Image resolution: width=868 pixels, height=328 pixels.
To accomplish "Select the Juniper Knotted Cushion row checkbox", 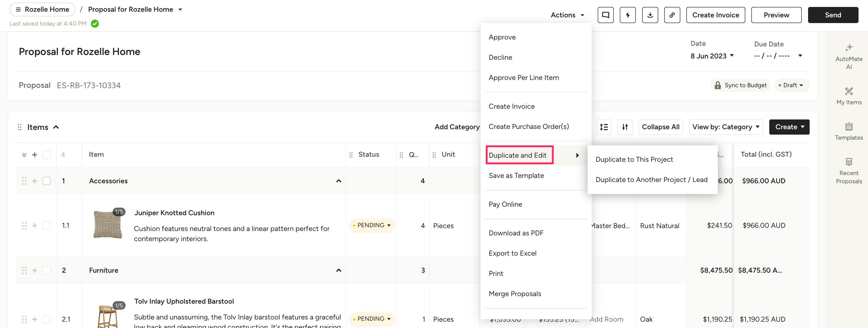I will [46, 225].
